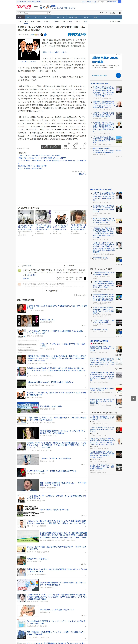
Task: Open the settings gear icon
Action: coord(120,13)
